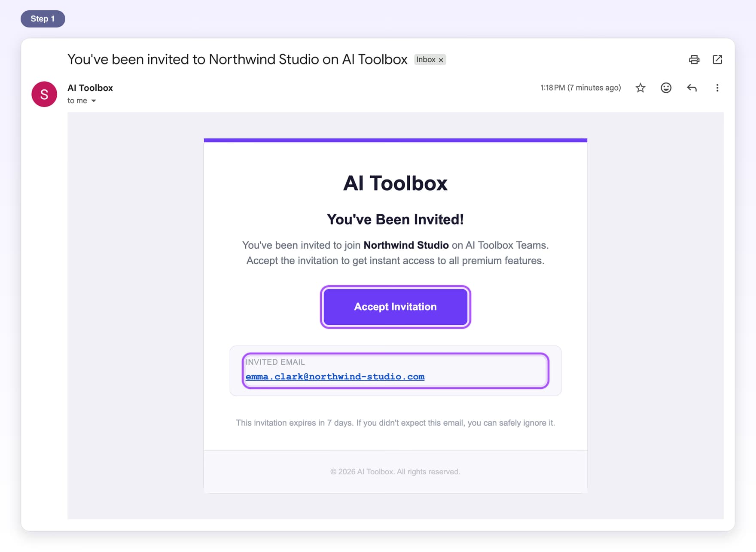Click the sender avatar with letter S
This screenshot has width=756, height=552.
click(44, 94)
